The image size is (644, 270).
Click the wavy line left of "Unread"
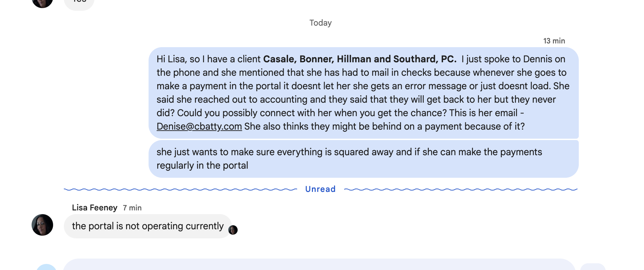[180, 190]
